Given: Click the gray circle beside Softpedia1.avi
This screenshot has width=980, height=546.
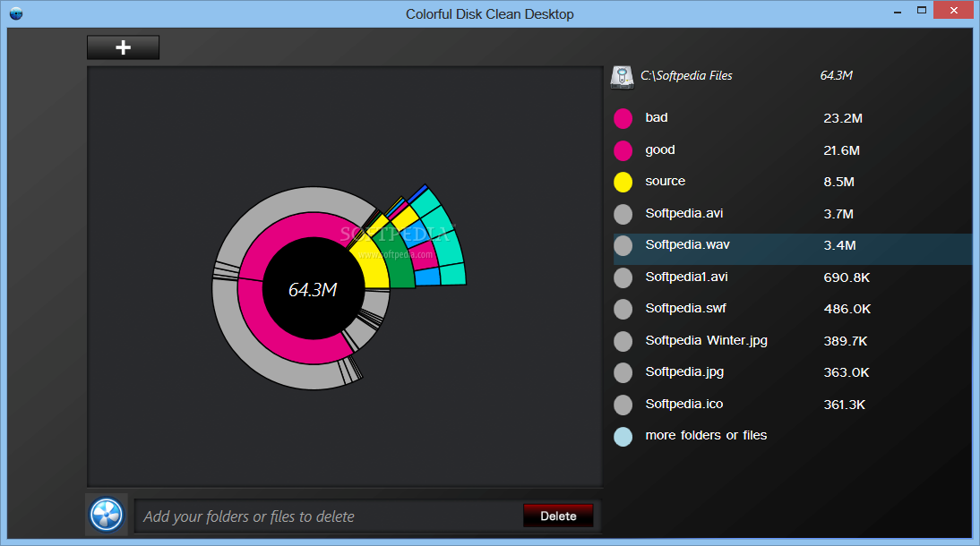Looking at the screenshot, I should click(623, 277).
